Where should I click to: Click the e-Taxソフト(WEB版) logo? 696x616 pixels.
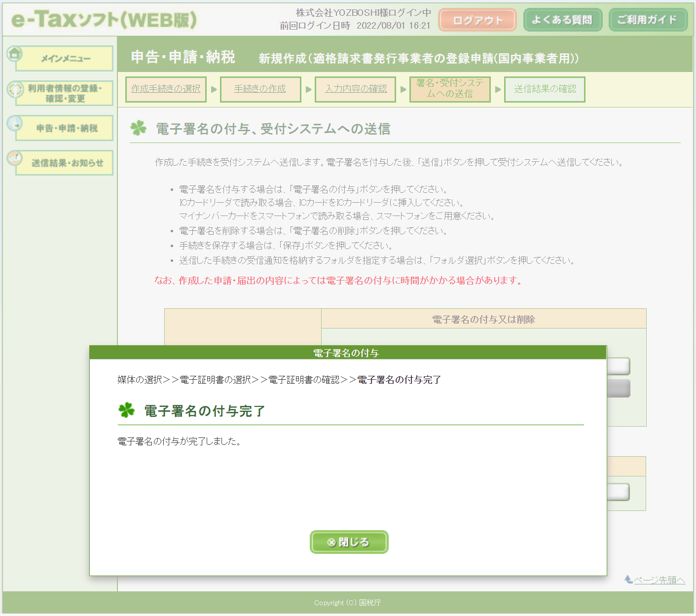tap(104, 20)
